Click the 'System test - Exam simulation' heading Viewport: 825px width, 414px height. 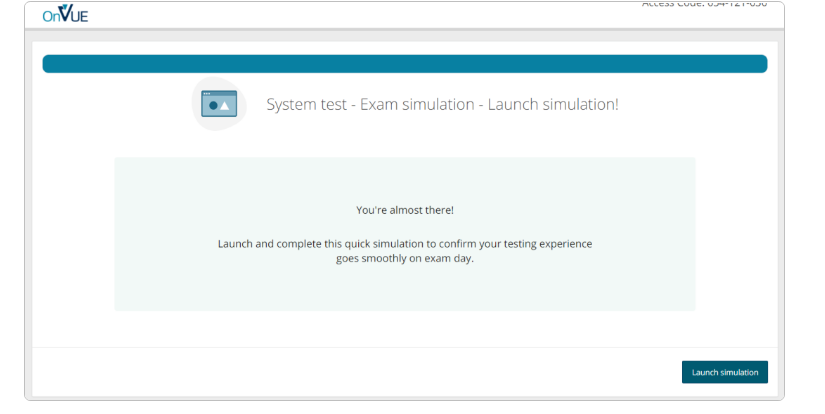(x=442, y=104)
